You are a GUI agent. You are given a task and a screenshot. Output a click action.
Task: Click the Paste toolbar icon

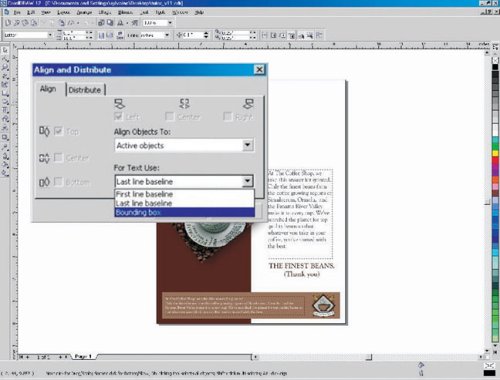[61, 23]
